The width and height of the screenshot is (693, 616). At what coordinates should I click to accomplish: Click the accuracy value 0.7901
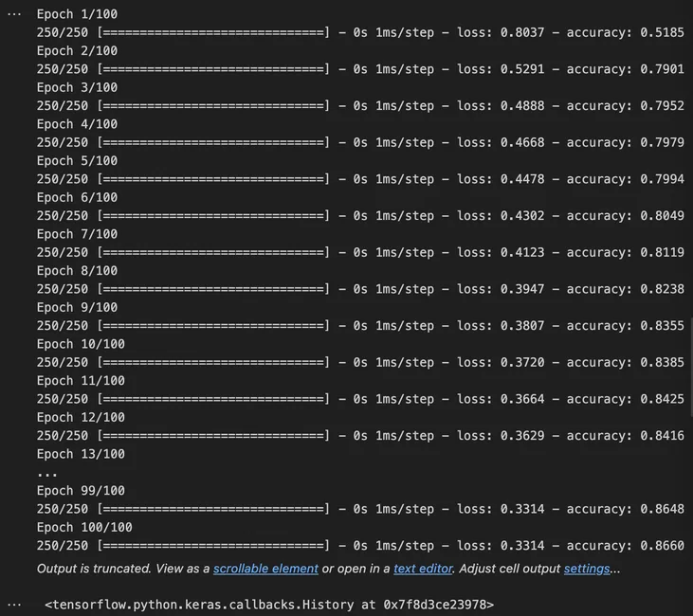point(662,69)
